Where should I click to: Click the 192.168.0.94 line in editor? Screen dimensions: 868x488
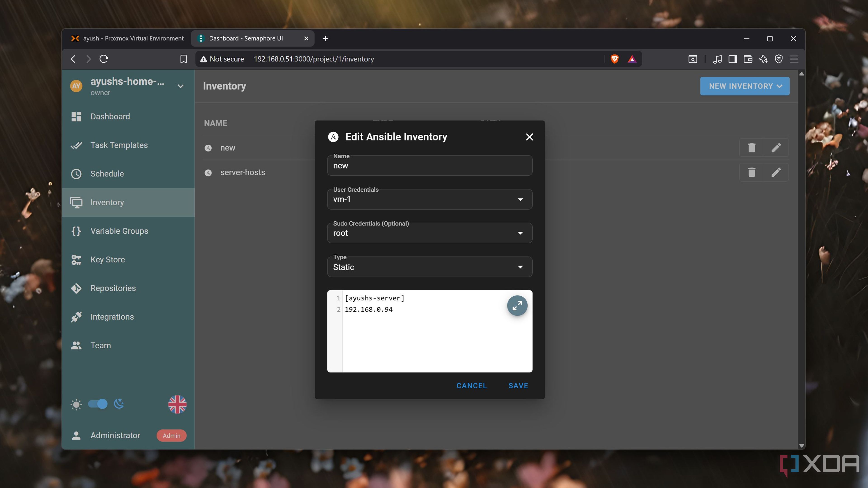tap(369, 310)
